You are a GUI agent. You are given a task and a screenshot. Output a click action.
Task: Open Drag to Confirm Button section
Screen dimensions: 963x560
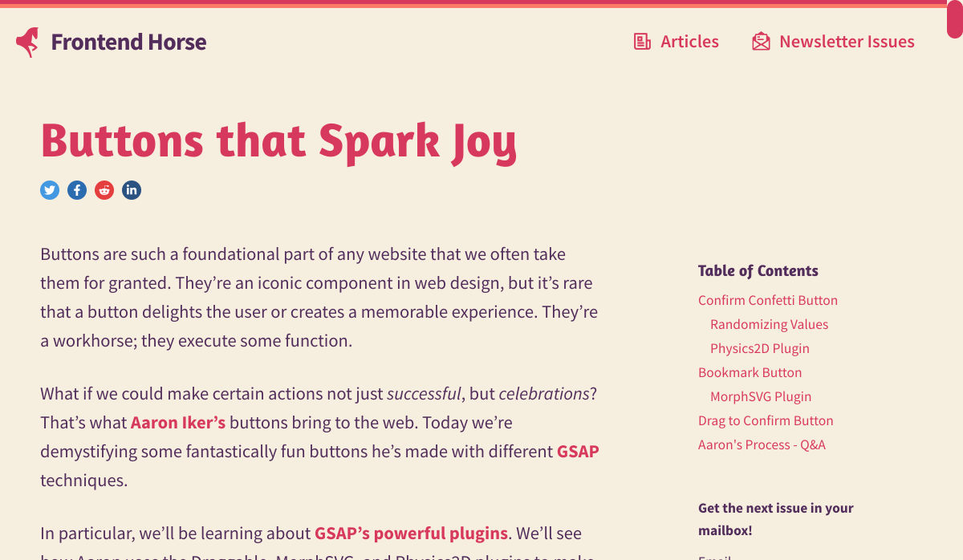point(766,420)
